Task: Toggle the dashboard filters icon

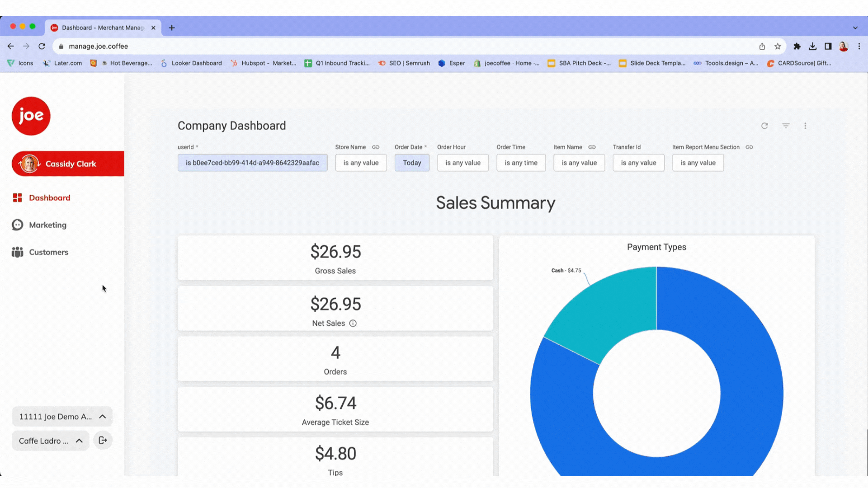Action: click(786, 126)
